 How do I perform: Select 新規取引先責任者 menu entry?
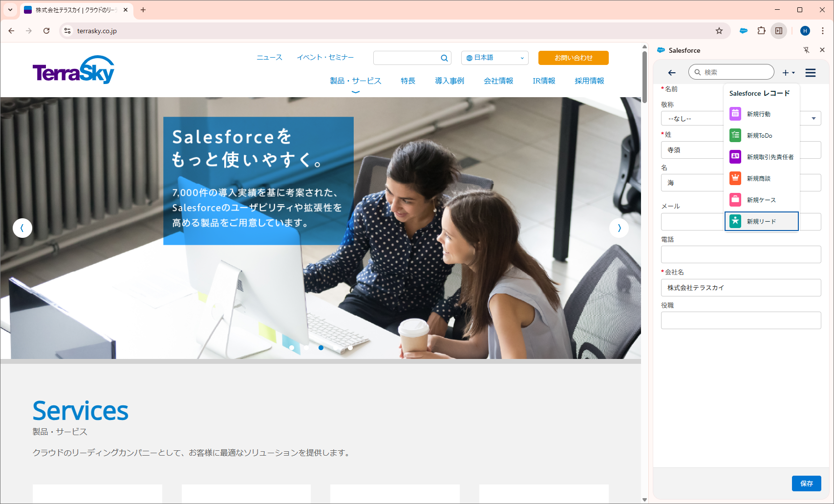point(761,157)
